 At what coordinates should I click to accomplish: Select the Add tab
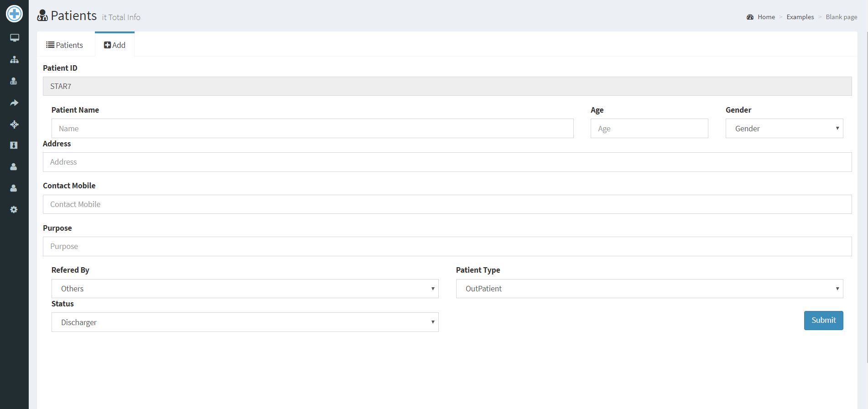[x=114, y=45]
